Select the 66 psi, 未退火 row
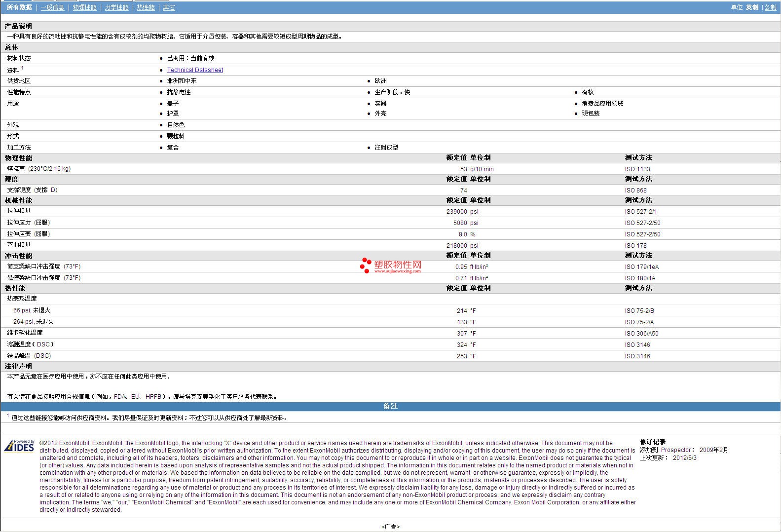The width and height of the screenshot is (781, 532). coord(390,310)
